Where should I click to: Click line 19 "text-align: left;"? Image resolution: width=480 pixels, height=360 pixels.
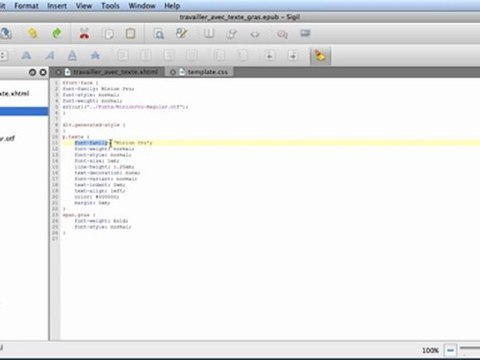[x=100, y=191]
